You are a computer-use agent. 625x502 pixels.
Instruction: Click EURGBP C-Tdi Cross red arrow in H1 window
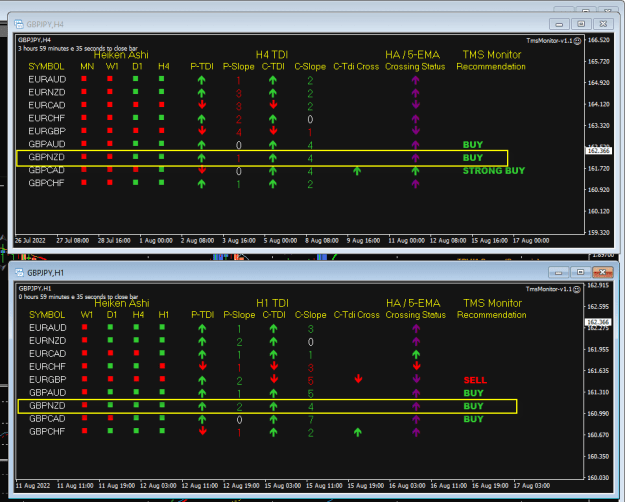coord(358,379)
